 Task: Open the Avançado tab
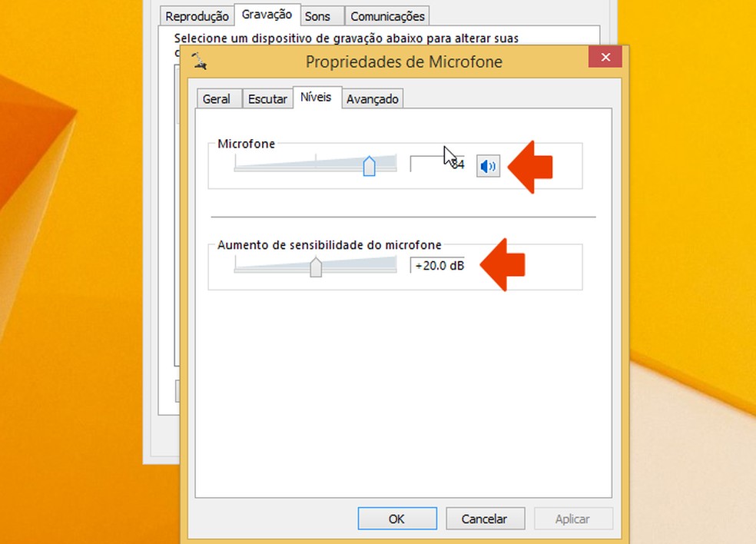(372, 99)
